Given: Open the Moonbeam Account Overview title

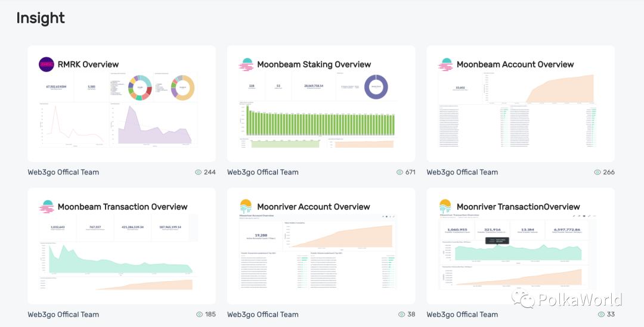Looking at the screenshot, I should tap(515, 64).
